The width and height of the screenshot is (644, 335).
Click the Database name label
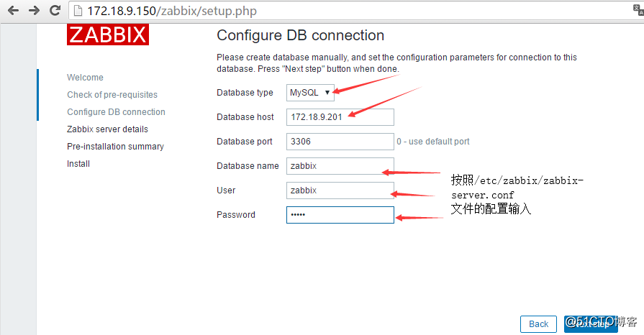click(x=248, y=166)
